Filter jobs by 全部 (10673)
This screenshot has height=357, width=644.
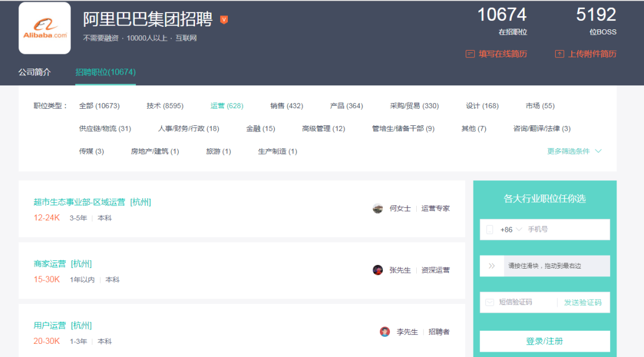click(100, 106)
